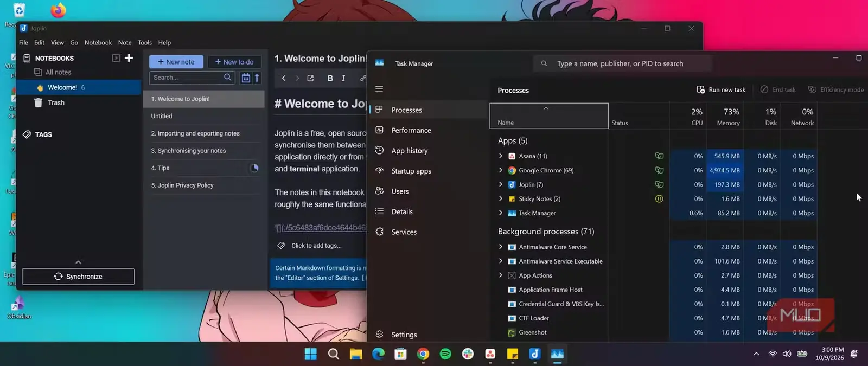The image size is (868, 366).
Task: Toggle the notebooks expand-all icon in Joplin
Action: point(116,58)
